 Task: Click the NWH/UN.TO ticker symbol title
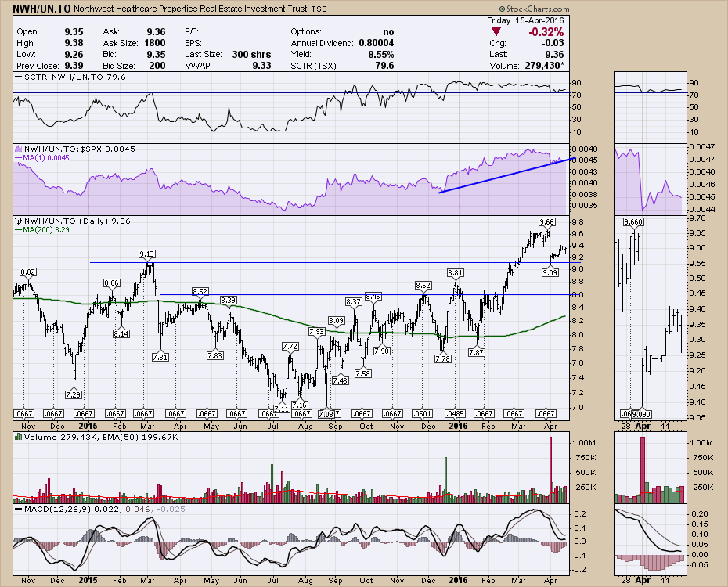click(x=41, y=9)
